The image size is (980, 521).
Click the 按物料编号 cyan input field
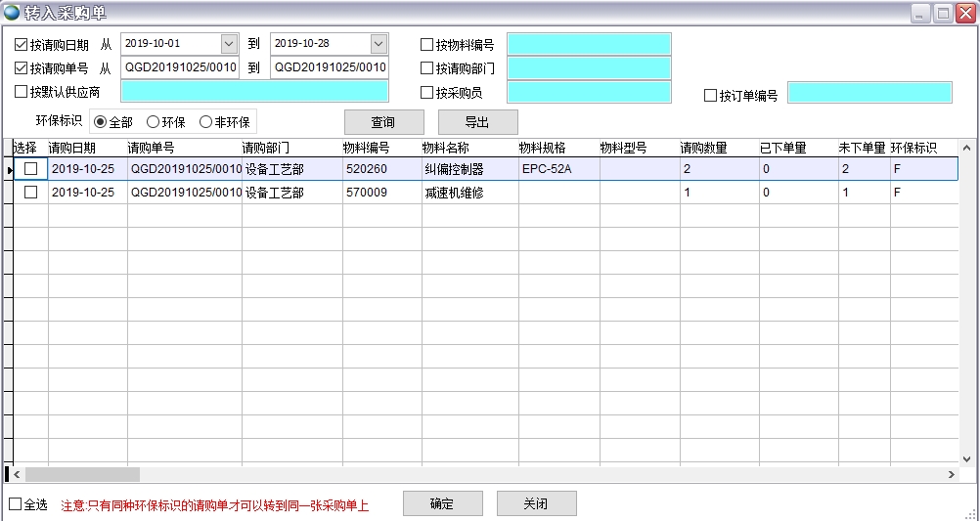pos(589,45)
